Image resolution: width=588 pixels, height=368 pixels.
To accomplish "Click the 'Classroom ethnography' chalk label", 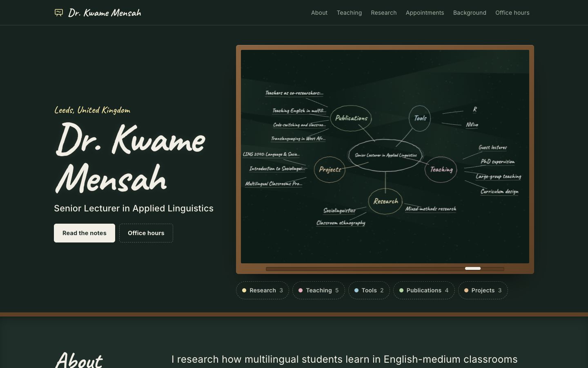I will [341, 223].
